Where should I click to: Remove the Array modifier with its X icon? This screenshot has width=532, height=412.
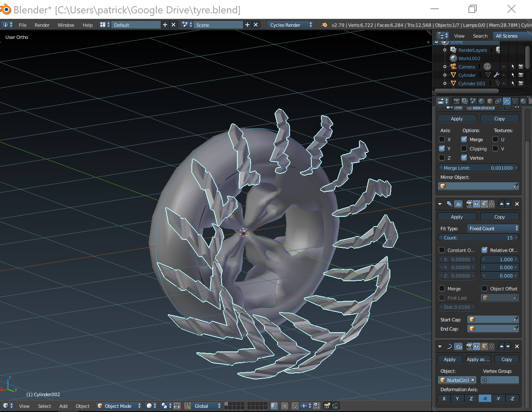[517, 204]
